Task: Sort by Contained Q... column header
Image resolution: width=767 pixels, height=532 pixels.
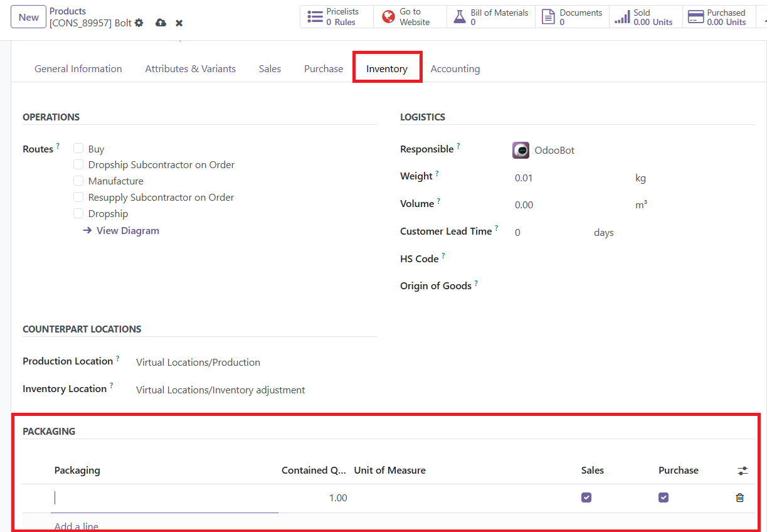Action: 314,471
